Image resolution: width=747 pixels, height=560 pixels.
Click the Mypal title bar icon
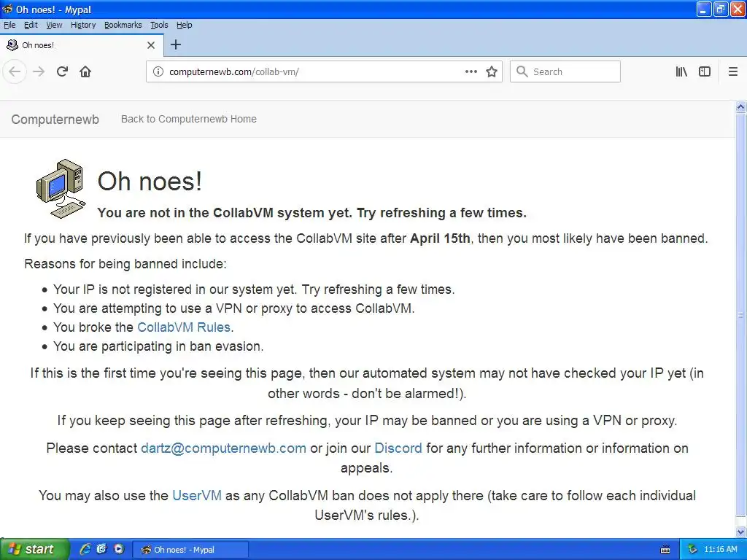pyautogui.click(x=7, y=9)
